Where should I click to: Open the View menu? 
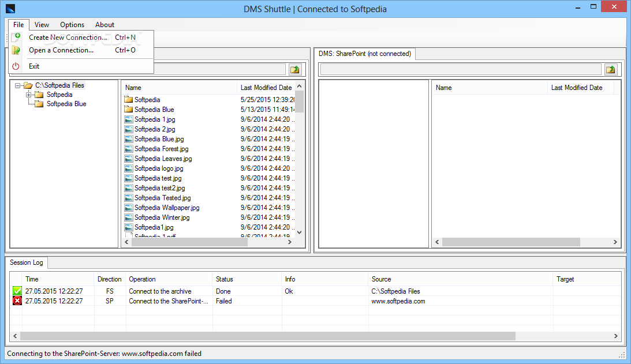click(42, 25)
